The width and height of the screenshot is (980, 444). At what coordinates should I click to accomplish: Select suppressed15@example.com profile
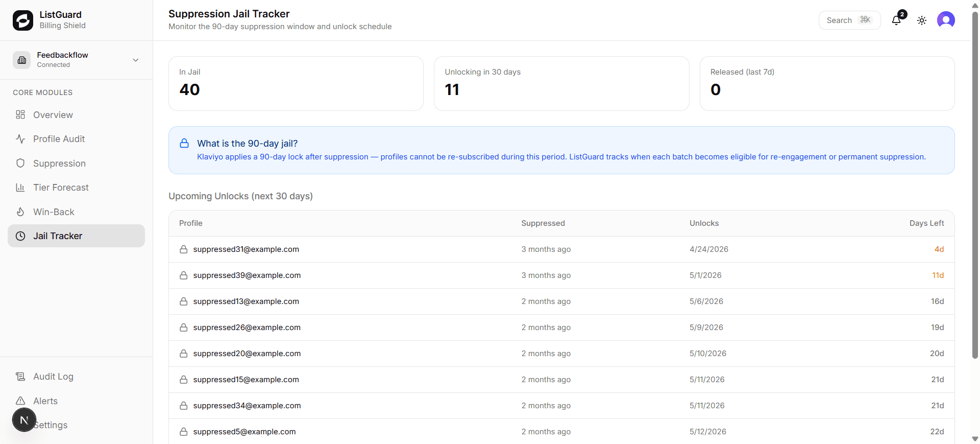[x=246, y=380]
